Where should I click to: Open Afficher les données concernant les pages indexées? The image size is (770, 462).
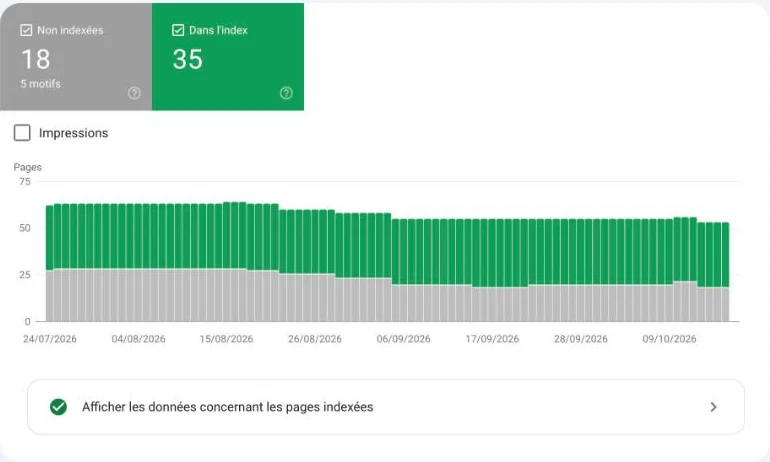coord(385,407)
